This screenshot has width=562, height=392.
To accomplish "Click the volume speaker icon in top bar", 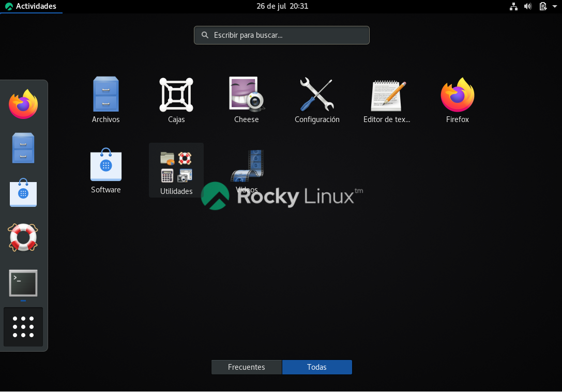I will [x=527, y=6].
